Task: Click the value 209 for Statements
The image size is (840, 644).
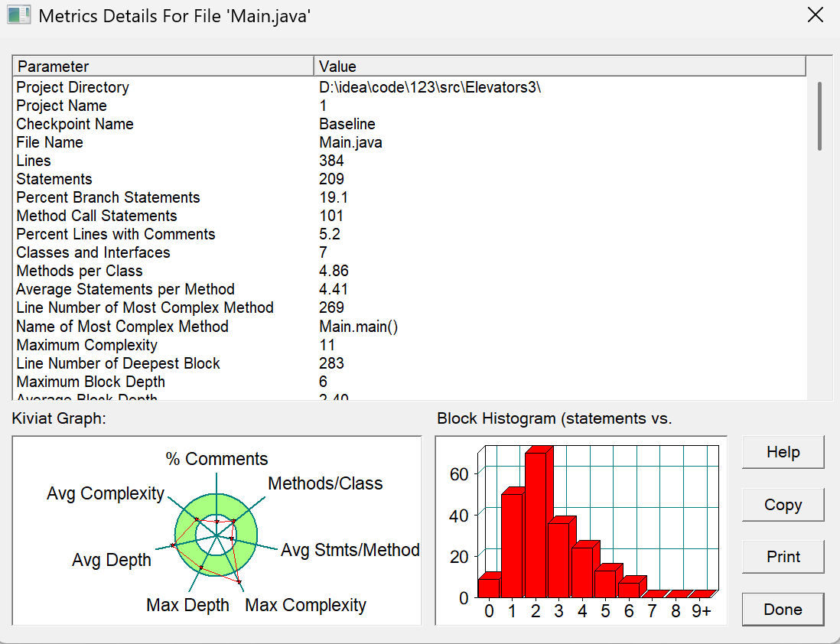Action: coord(331,179)
